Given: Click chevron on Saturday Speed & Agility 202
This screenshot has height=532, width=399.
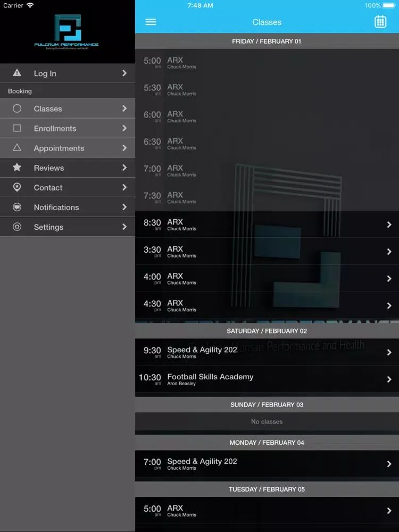Looking at the screenshot, I should [x=389, y=352].
